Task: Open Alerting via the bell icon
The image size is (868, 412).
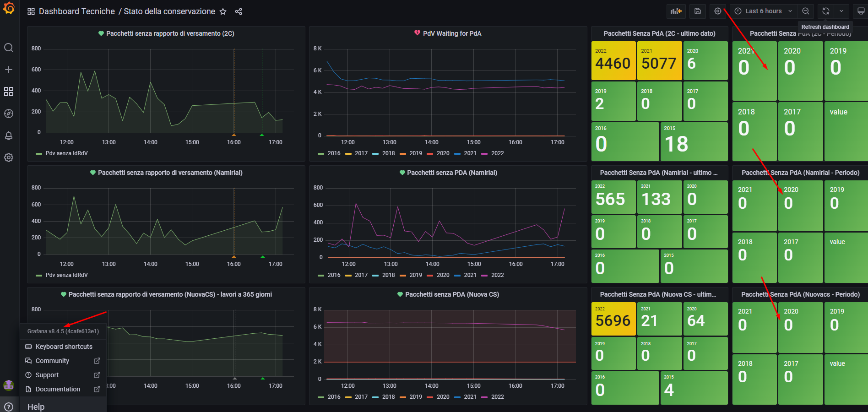Action: 9,136
